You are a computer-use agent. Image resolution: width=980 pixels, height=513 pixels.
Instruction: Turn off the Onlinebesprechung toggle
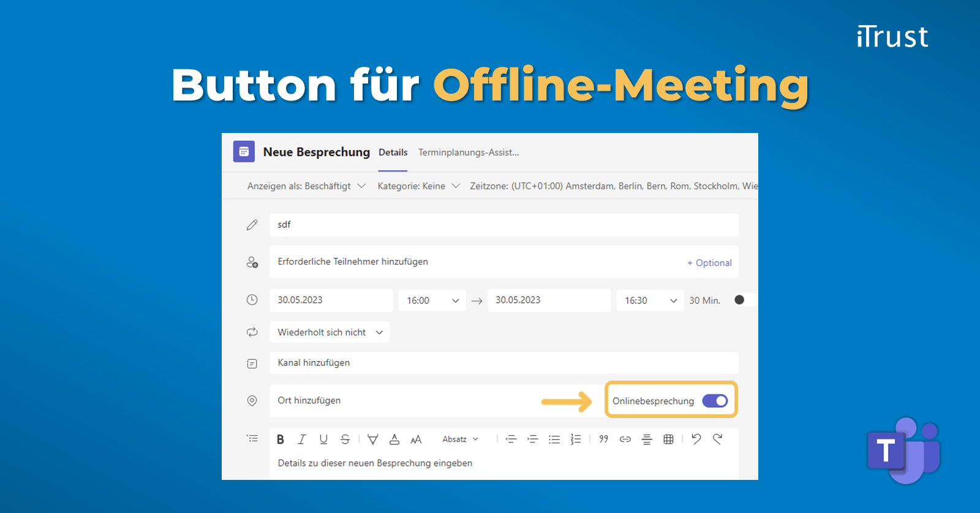point(715,401)
